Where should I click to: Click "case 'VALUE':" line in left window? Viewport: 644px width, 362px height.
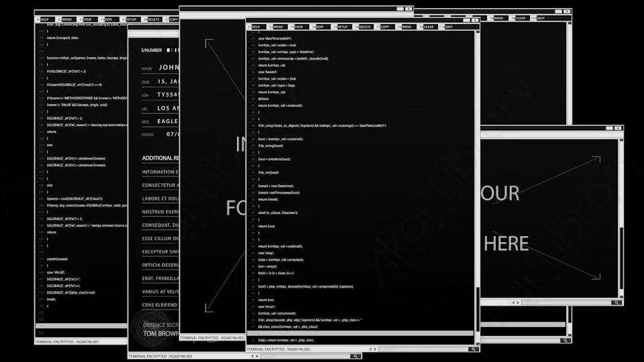click(56, 273)
